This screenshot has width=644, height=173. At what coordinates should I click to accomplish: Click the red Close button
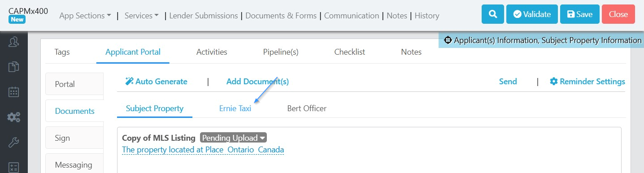[618, 14]
